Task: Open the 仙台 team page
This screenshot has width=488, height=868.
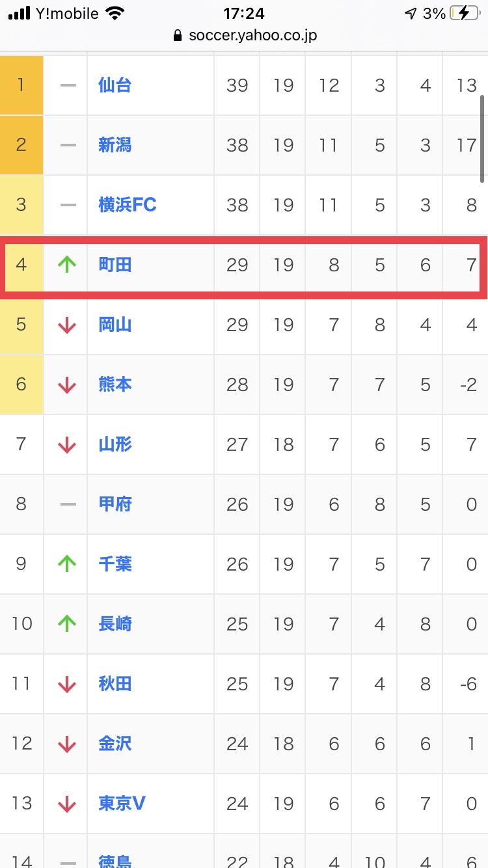Action: click(x=115, y=85)
